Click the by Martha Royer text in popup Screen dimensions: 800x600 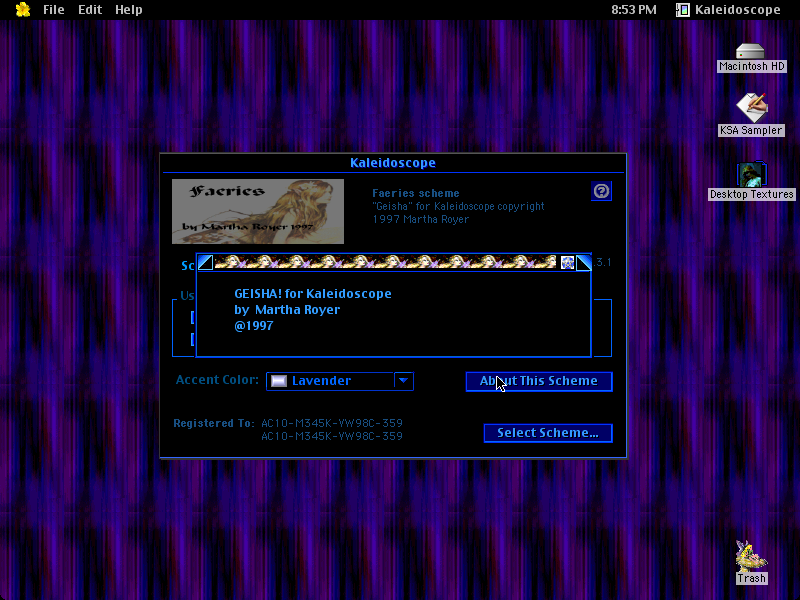(x=287, y=310)
